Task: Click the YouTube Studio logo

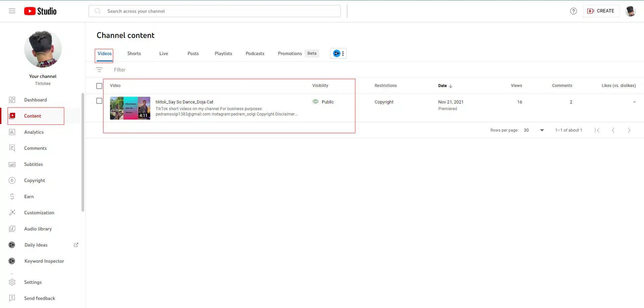Action: [40, 11]
